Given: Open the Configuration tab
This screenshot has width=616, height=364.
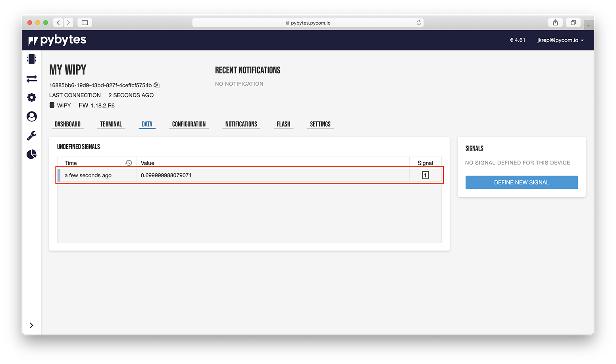Looking at the screenshot, I should pyautogui.click(x=189, y=124).
